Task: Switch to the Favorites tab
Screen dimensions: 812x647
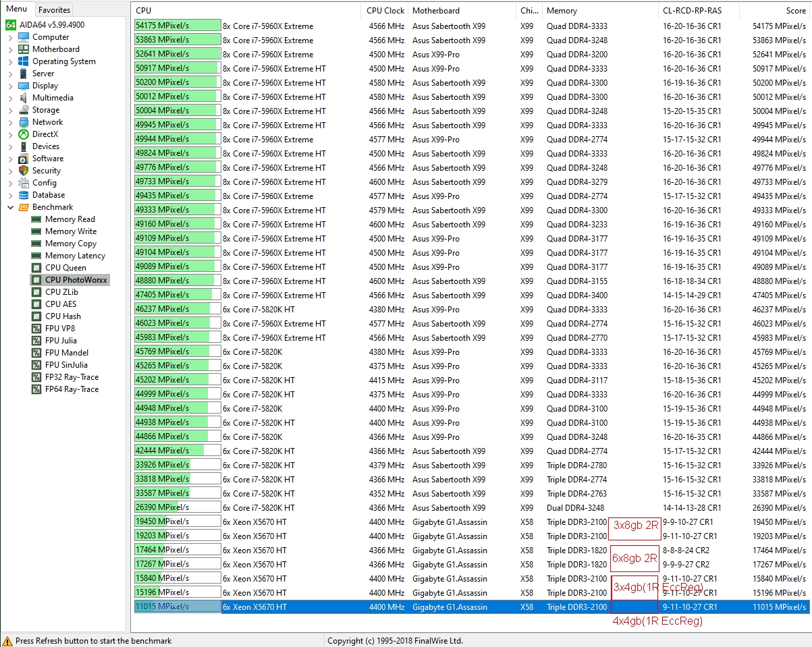Action: click(x=54, y=10)
